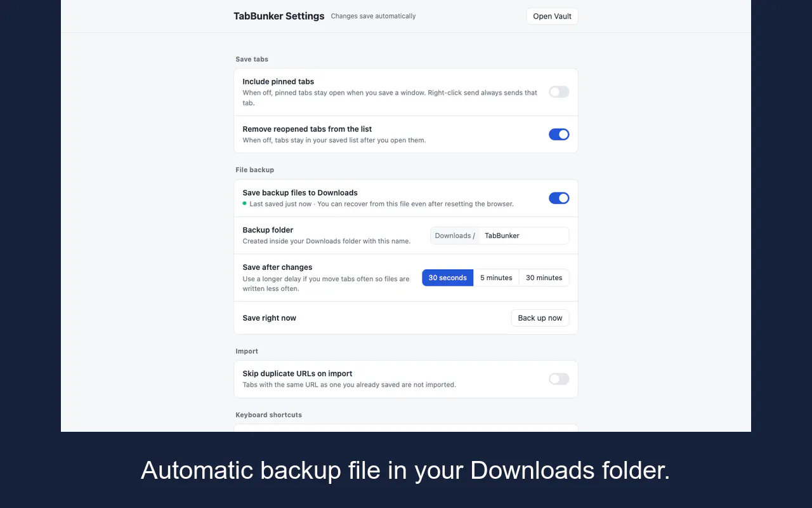The width and height of the screenshot is (812, 508).
Task: Click the 'Save after changes' label
Action: 277,267
